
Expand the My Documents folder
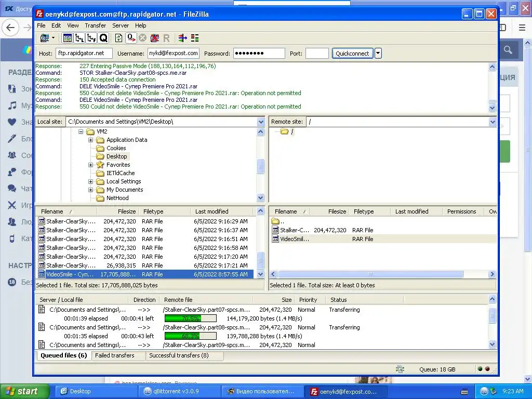click(x=90, y=190)
